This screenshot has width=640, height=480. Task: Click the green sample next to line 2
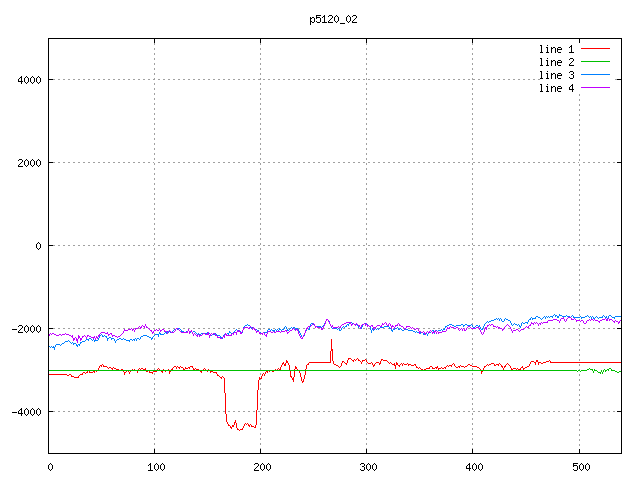click(x=595, y=62)
